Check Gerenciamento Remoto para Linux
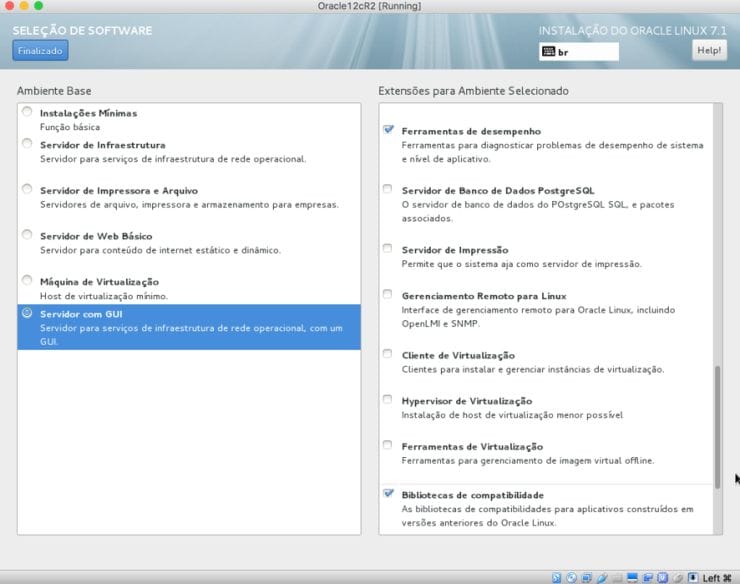This screenshot has width=740, height=584. point(387,294)
